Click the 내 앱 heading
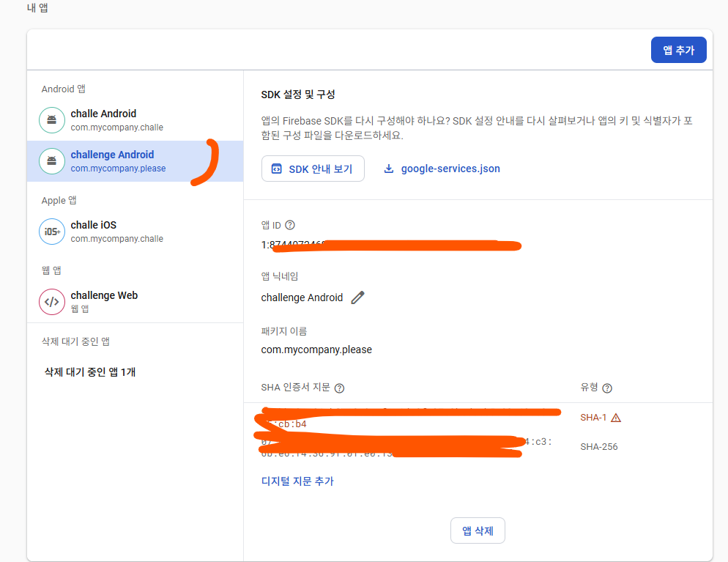728x562 pixels. pyautogui.click(x=37, y=8)
